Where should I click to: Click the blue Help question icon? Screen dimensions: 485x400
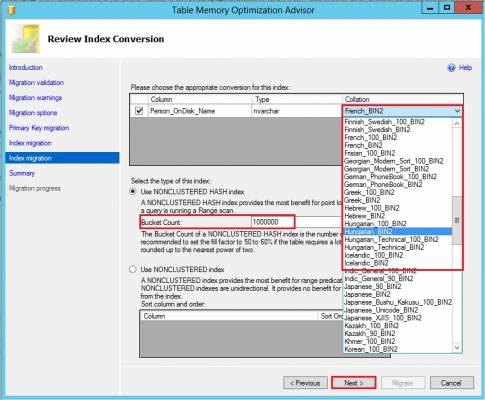click(x=451, y=68)
